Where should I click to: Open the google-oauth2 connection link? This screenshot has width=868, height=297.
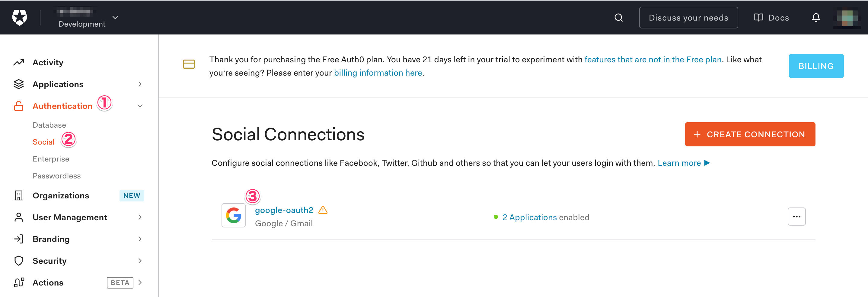pyautogui.click(x=284, y=210)
